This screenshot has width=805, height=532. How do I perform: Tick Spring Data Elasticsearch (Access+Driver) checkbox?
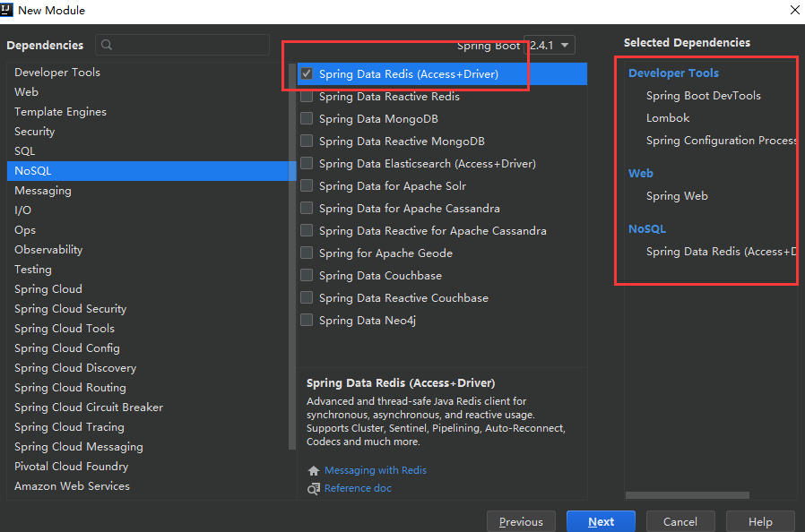pyautogui.click(x=307, y=164)
